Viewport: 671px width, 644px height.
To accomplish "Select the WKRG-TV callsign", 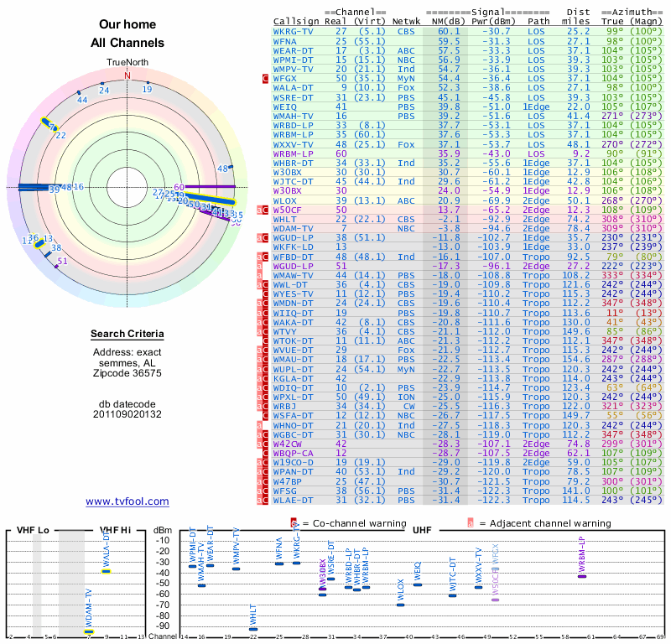I will click(x=293, y=32).
